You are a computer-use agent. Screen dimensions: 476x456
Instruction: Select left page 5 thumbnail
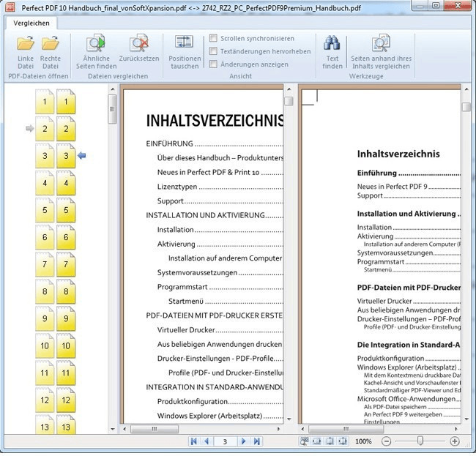(45, 211)
